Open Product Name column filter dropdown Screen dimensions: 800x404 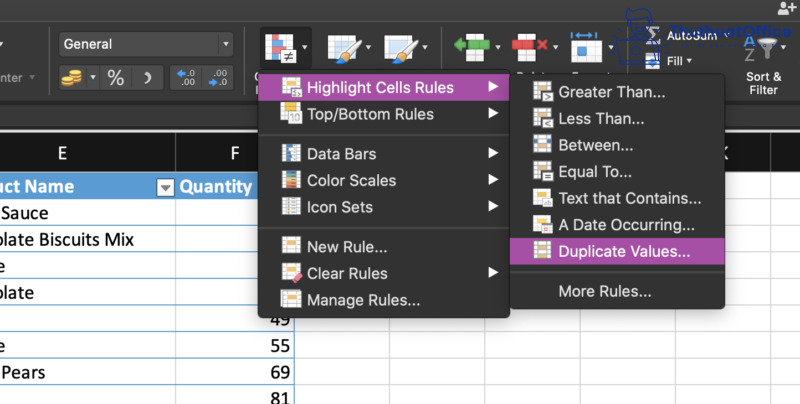pyautogui.click(x=165, y=187)
